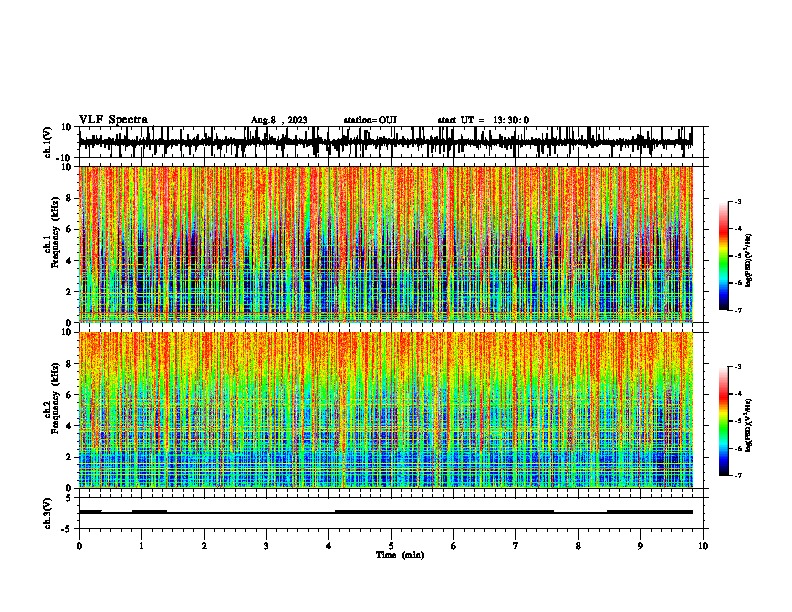Click time axis tick label "8"
The height and width of the screenshot is (612, 792).
578,546
